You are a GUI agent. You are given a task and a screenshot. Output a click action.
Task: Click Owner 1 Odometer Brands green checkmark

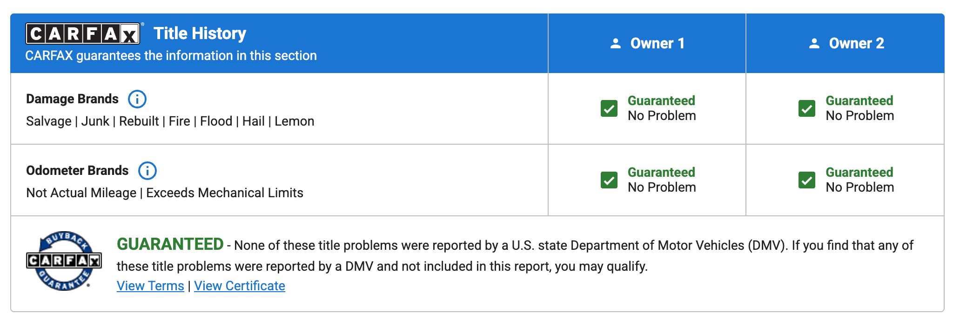tap(609, 180)
